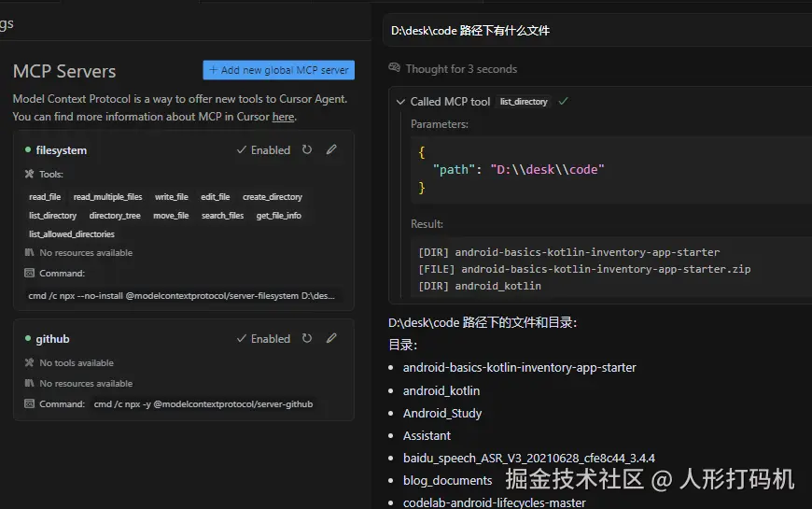Click the github green status dot
Viewport: 812px width, 509px height.
point(28,338)
